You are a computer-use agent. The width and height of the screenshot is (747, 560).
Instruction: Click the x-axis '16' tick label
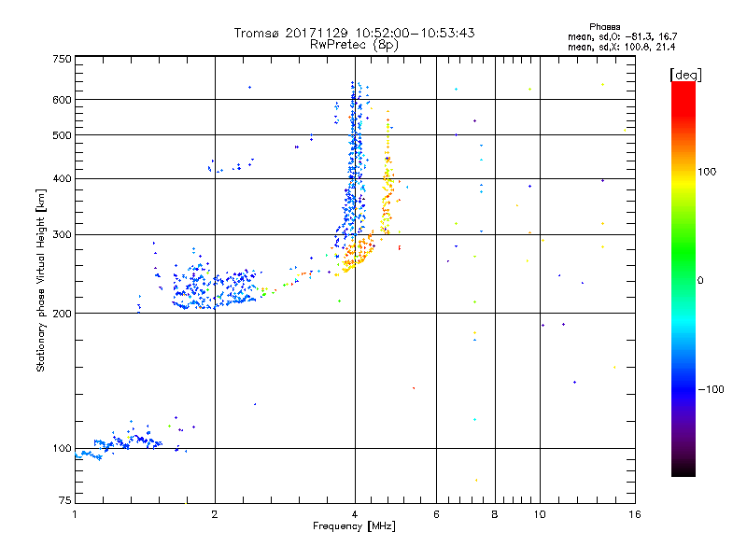(x=635, y=514)
